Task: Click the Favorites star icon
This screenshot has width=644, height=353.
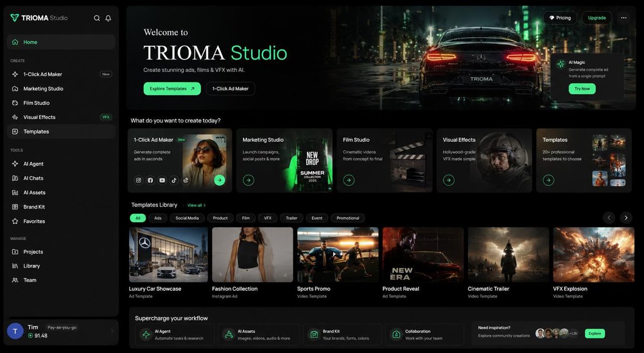Action: coord(15,221)
